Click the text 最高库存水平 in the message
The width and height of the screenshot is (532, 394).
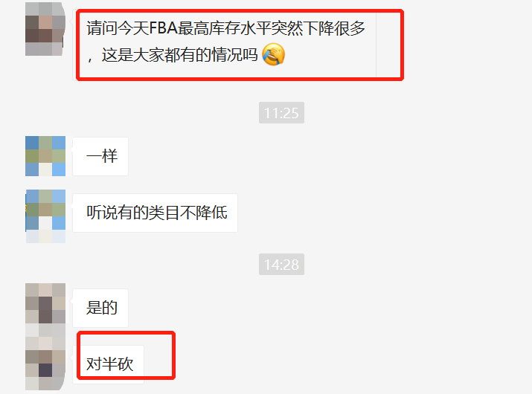tap(225, 28)
